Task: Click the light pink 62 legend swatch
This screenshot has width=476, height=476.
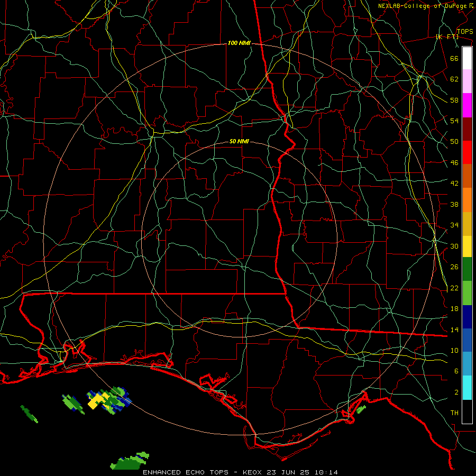Action: [467, 81]
